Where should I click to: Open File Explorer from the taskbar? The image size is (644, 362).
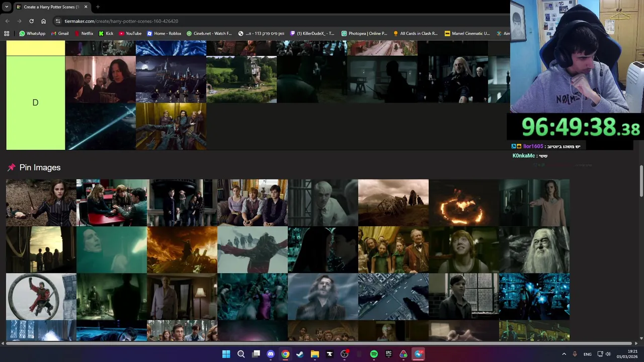[315, 354]
